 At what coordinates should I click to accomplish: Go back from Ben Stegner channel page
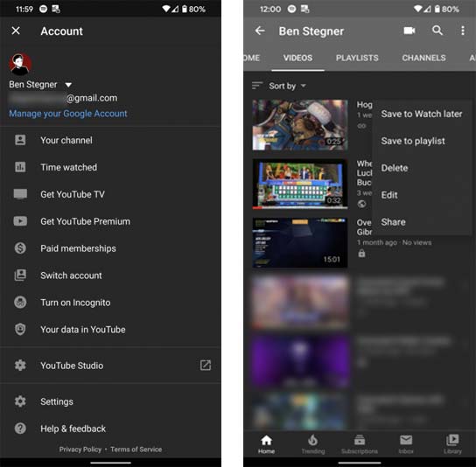[260, 31]
